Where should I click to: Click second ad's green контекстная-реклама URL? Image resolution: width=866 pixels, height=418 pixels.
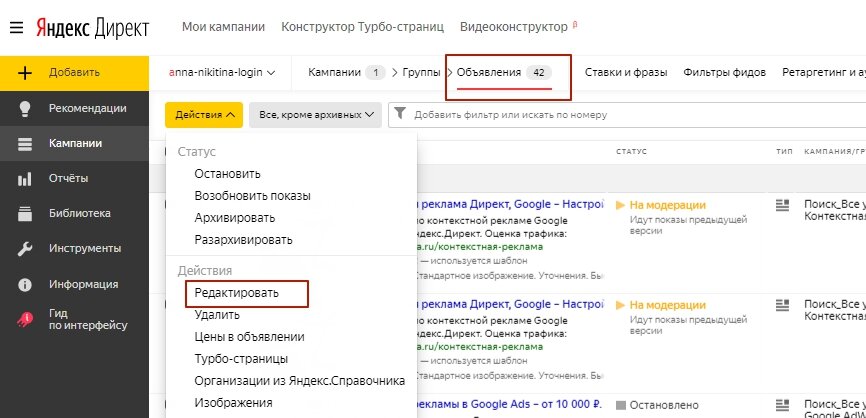(480, 347)
